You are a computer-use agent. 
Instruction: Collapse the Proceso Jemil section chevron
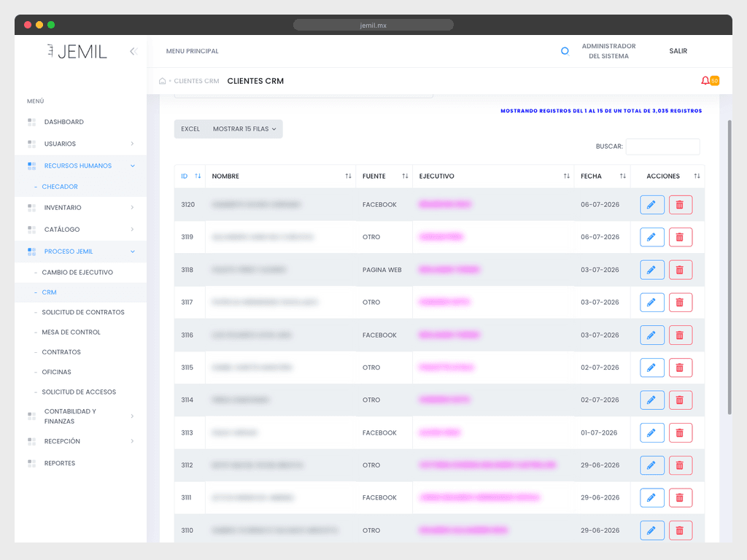point(133,252)
